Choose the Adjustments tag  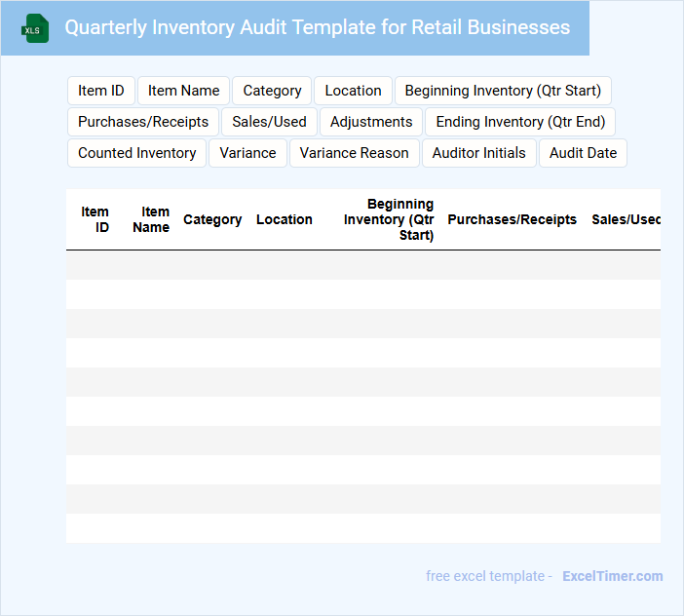(371, 122)
